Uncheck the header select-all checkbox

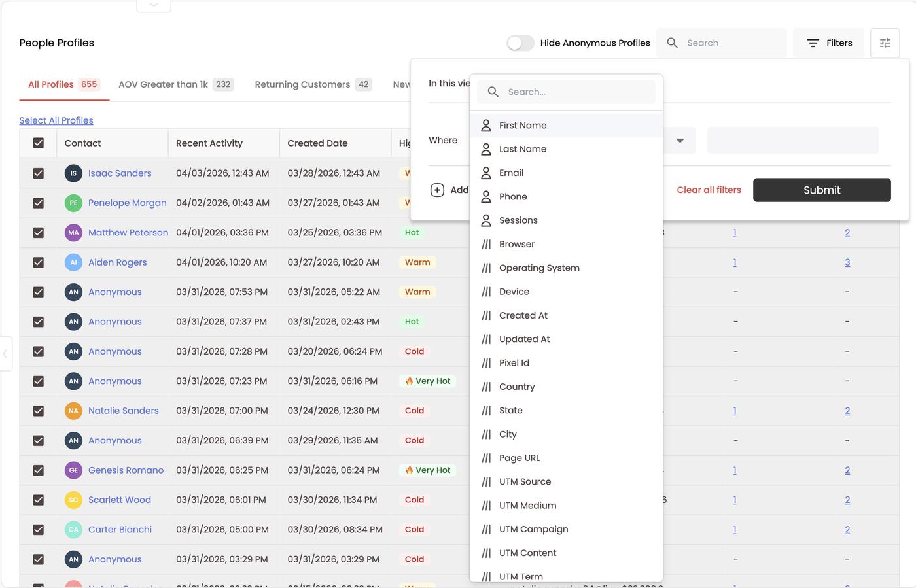pyautogui.click(x=39, y=143)
